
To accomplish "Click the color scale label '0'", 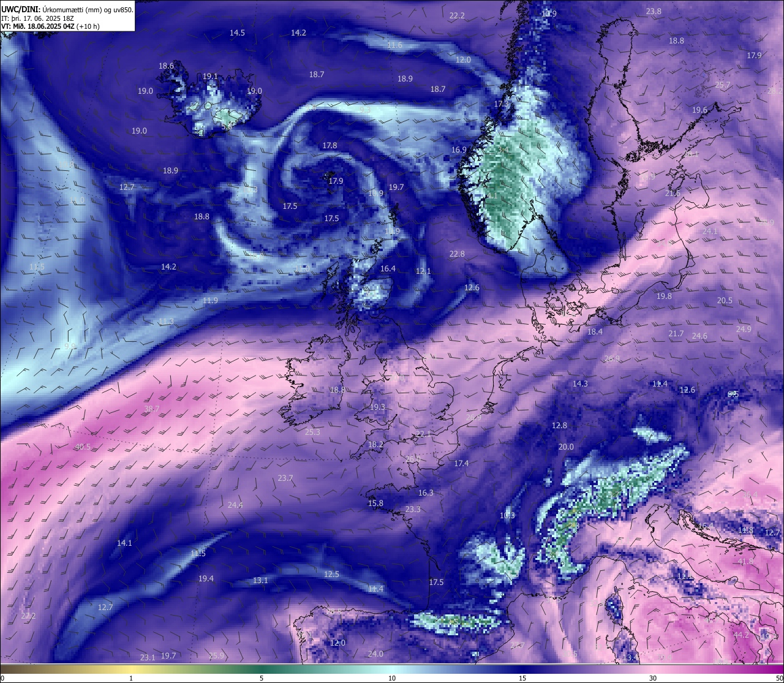I will click(x=2, y=678).
